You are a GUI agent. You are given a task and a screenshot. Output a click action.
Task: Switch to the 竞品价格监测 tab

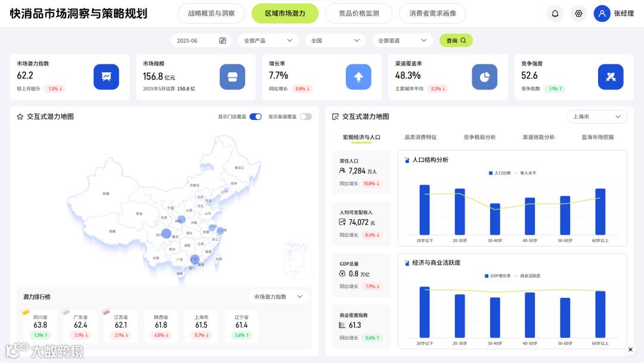pos(358,14)
